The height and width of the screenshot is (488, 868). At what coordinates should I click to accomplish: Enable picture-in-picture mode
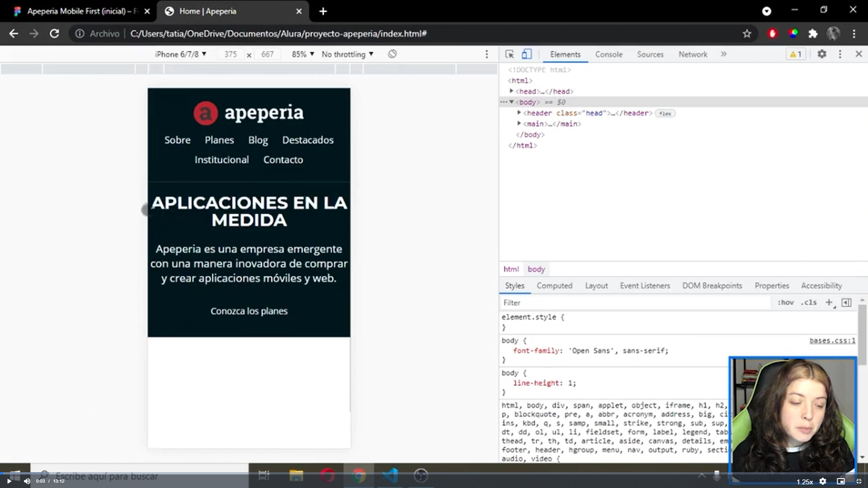(841, 481)
